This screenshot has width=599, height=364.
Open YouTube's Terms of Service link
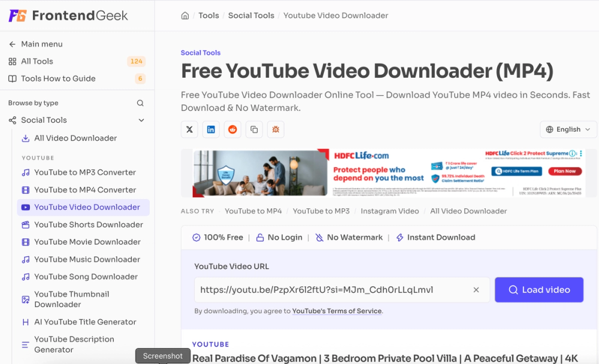(337, 311)
